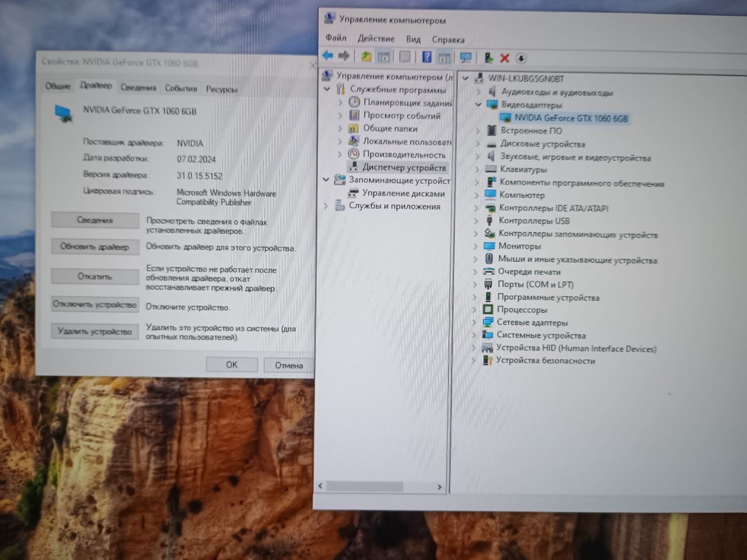Click the Встроенное ПО category icon

(x=491, y=131)
